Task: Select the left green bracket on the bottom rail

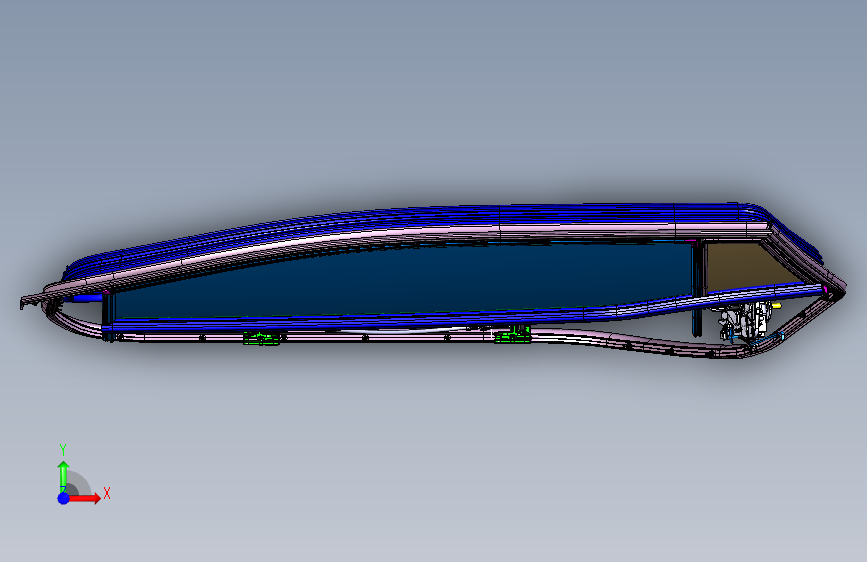Action: (262, 338)
